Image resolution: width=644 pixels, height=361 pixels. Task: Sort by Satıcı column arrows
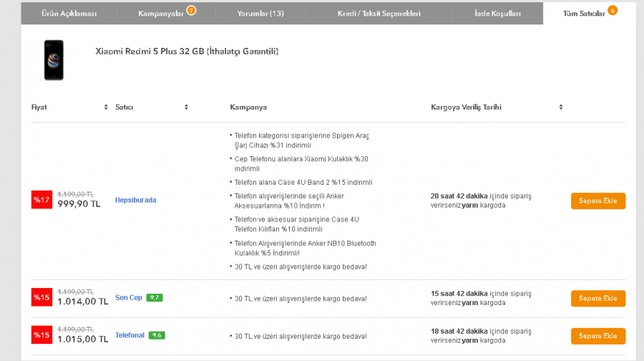(186, 107)
